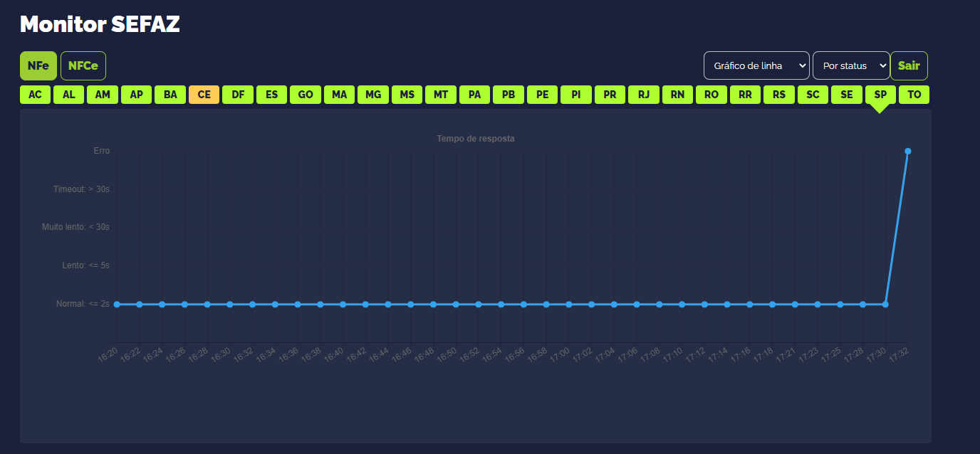The width and height of the screenshot is (980, 454).
Task: Click the Lento: <= 5s axis label
Action: pyautogui.click(x=86, y=265)
